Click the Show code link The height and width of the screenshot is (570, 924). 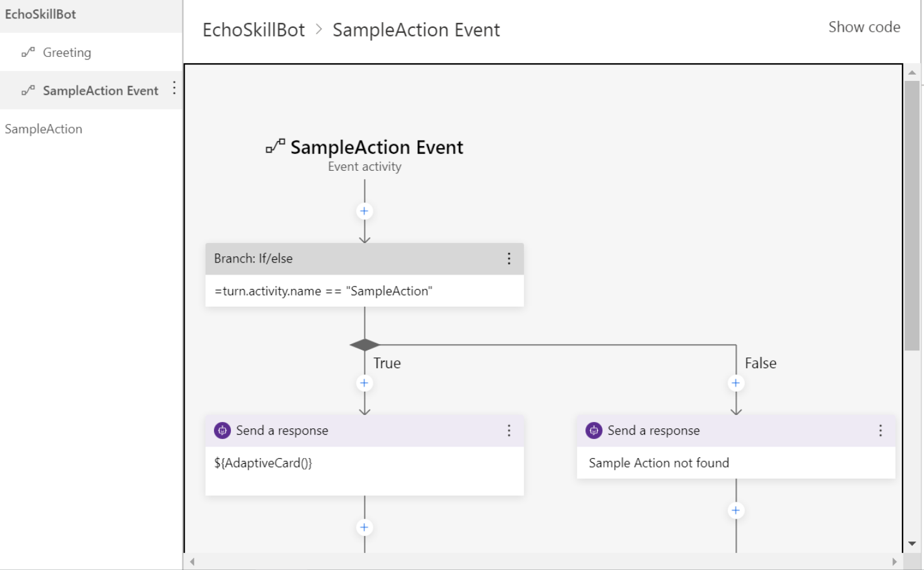pos(864,27)
